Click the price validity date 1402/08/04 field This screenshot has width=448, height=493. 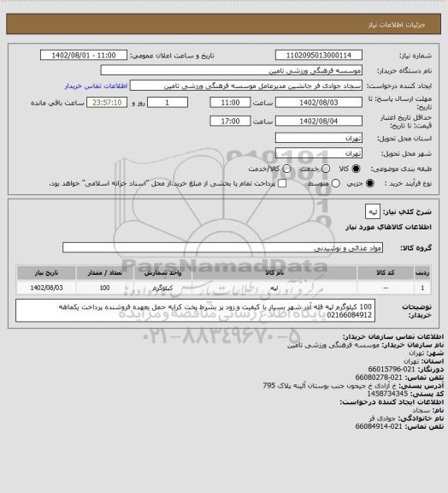pos(319,121)
